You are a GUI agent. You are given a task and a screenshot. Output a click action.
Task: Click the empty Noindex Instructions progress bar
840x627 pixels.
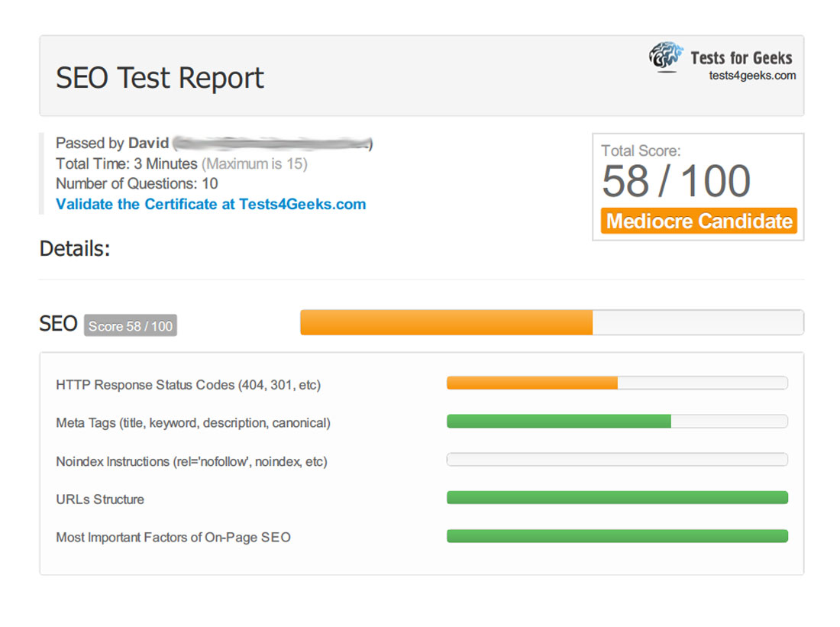pos(617,460)
